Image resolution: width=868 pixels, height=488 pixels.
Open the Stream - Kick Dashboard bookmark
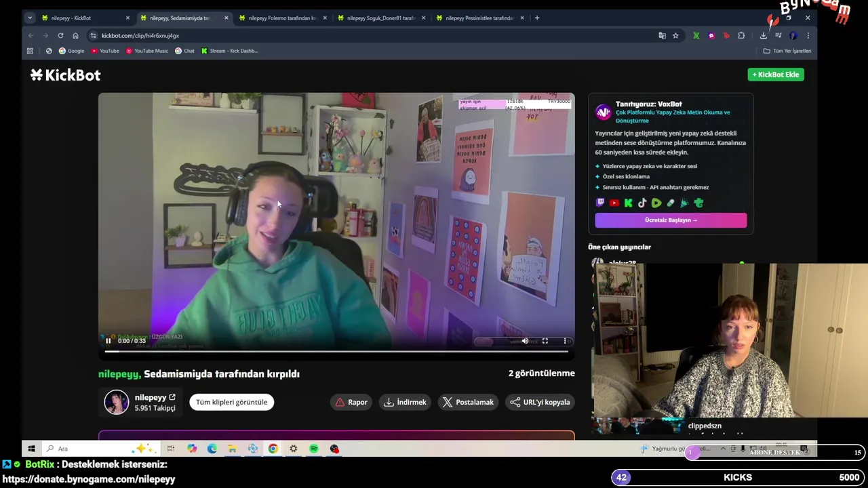pyautogui.click(x=229, y=51)
